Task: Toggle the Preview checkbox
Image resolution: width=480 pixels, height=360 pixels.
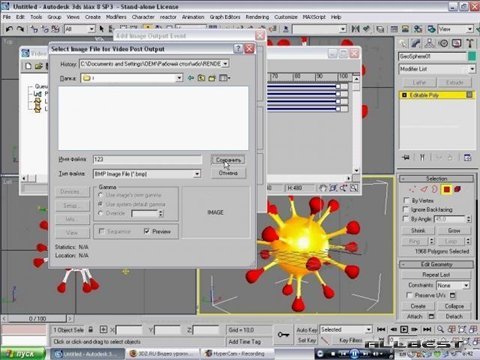Action: pos(147,231)
